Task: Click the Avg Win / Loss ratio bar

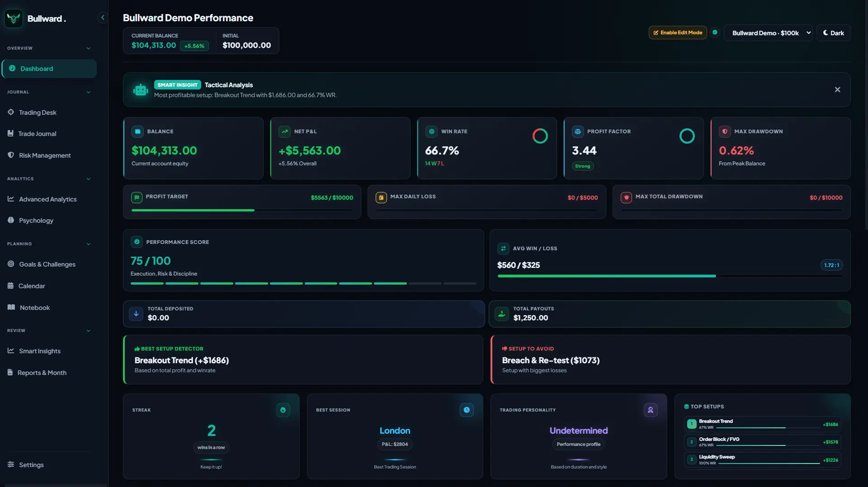Action: coord(670,276)
